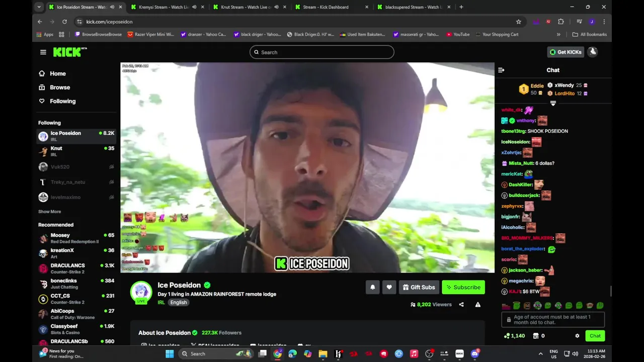The image size is (644, 362).
Task: Click the green Chat send button
Action: [595, 336]
